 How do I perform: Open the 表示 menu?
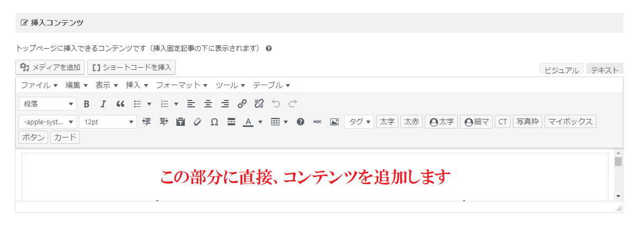tap(107, 85)
